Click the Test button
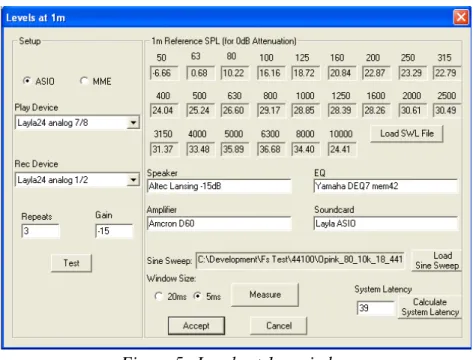 click(x=71, y=263)
